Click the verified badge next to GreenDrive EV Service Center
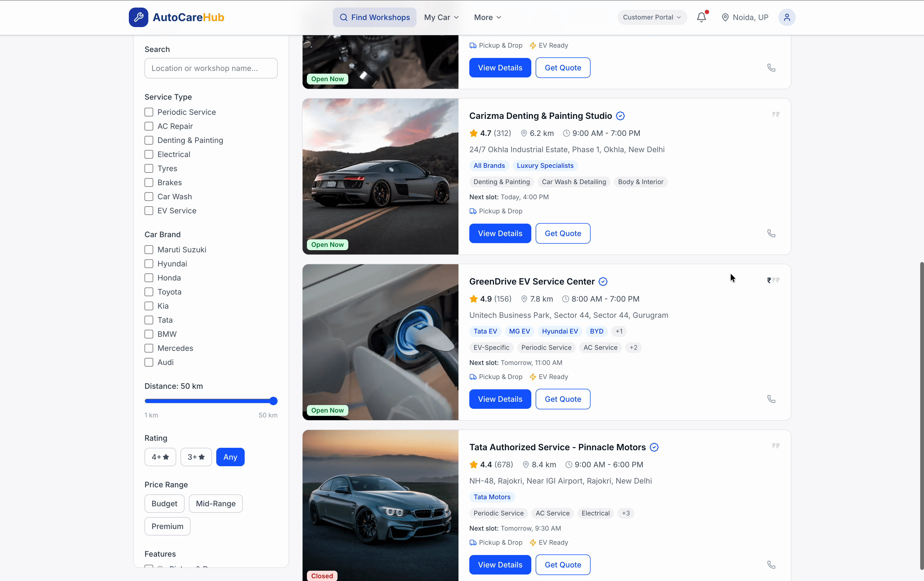The height and width of the screenshot is (581, 924). click(x=602, y=281)
